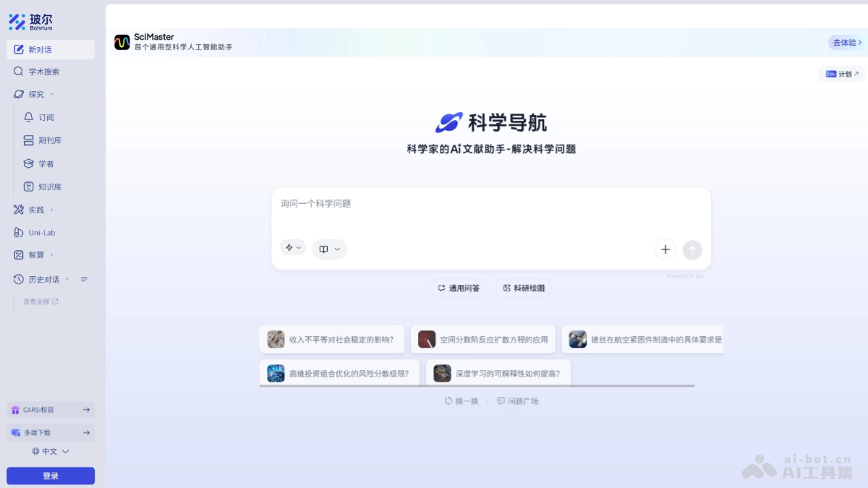
Task: Click 换一换 to refresh suggested questions
Action: [x=461, y=400]
